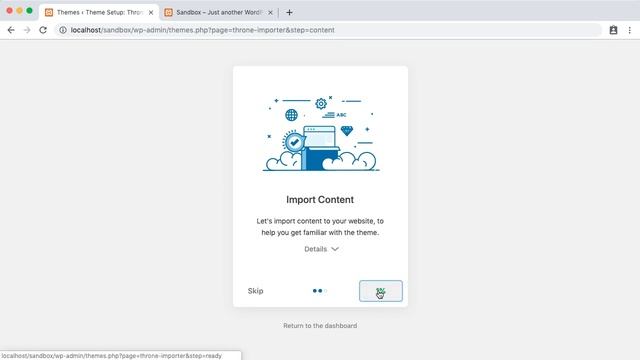The height and width of the screenshot is (360, 640).
Task: Open the Chrome three-dot menu
Action: click(630, 30)
